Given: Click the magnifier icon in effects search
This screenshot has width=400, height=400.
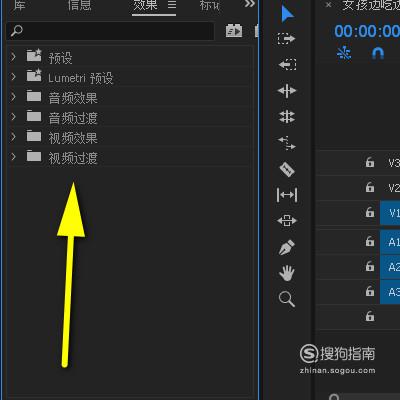Looking at the screenshot, I should pyautogui.click(x=16, y=31).
